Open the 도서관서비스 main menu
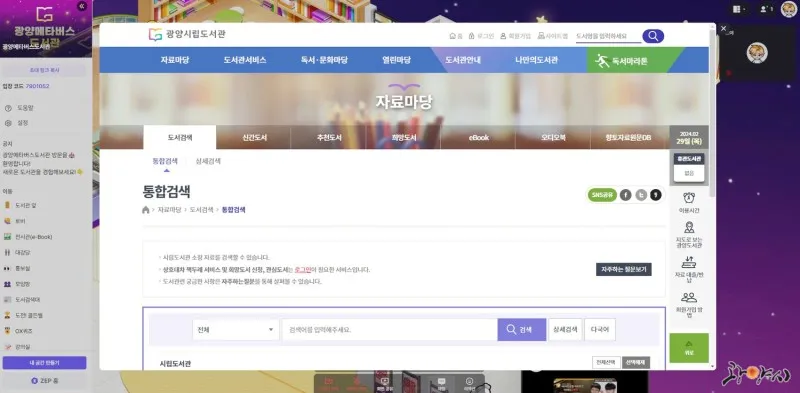 pos(245,60)
